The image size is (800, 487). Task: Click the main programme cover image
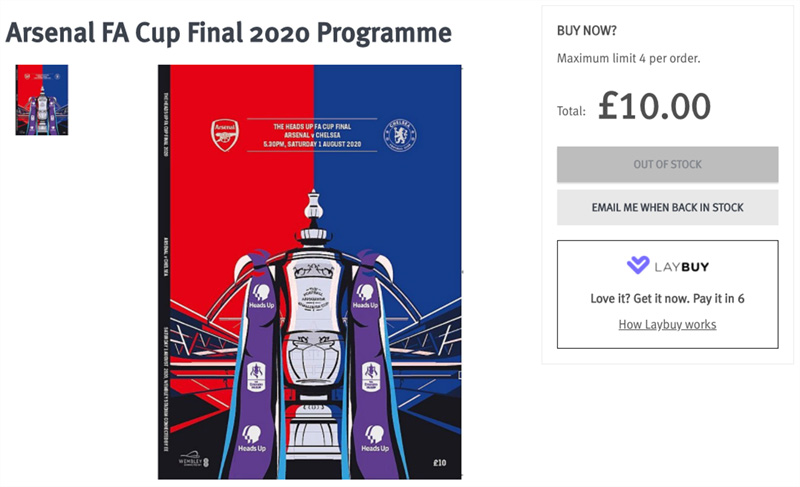tap(310, 272)
